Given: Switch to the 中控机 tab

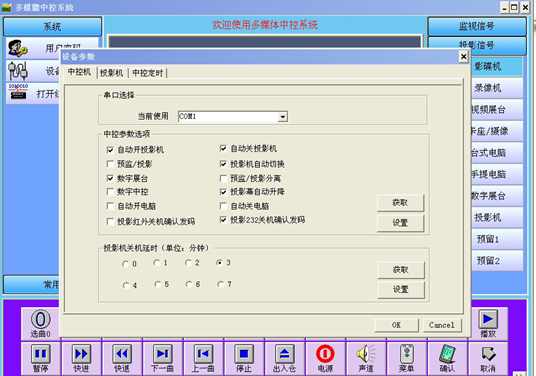Looking at the screenshot, I should (79, 72).
